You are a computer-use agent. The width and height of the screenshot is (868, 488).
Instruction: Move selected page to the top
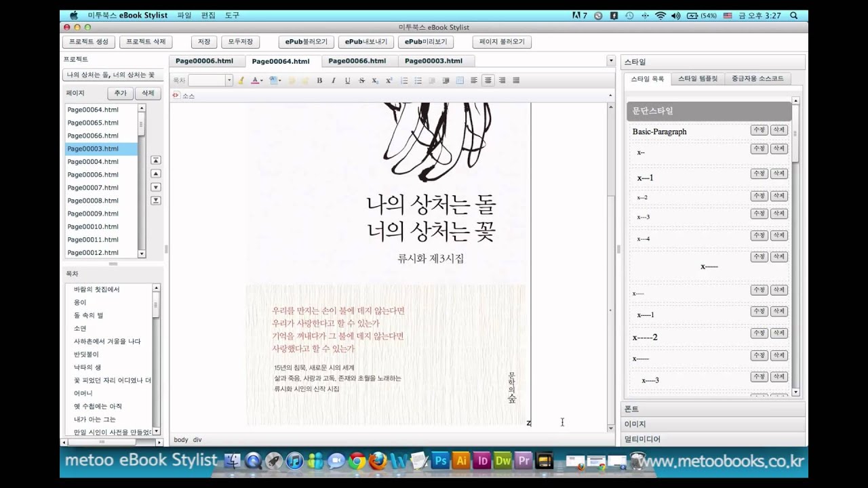(x=155, y=161)
